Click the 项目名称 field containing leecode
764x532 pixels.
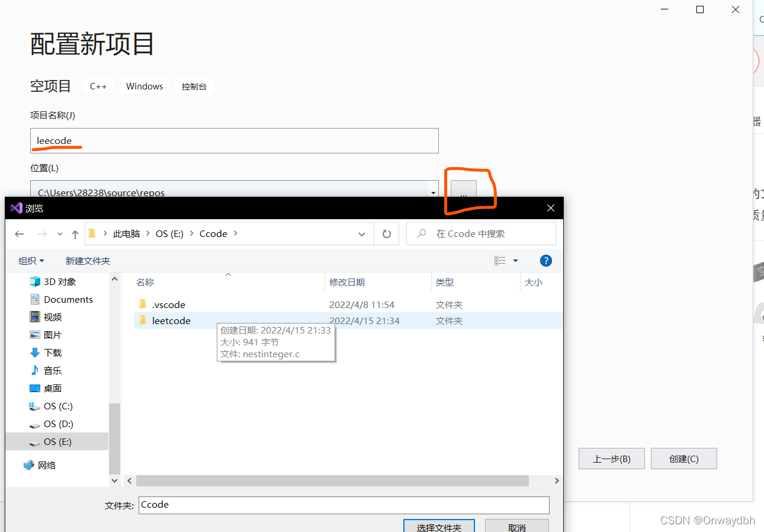click(x=235, y=140)
